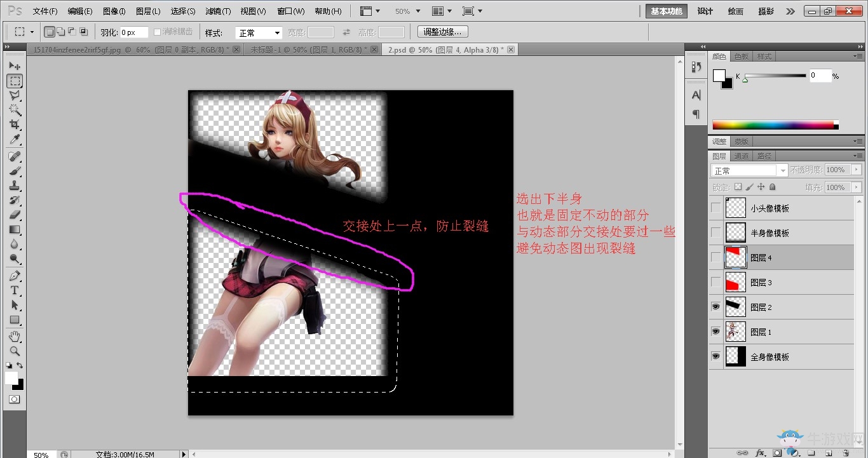Select the Dodge tool

point(15,259)
